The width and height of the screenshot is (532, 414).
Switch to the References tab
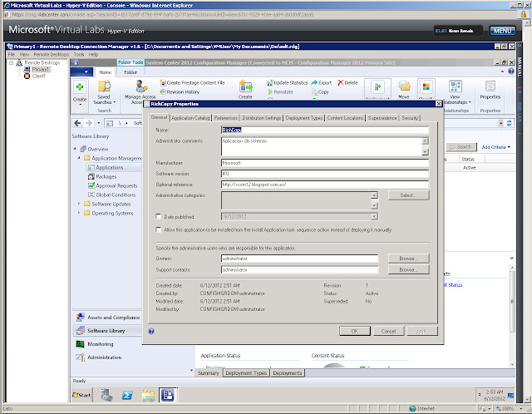(225, 118)
